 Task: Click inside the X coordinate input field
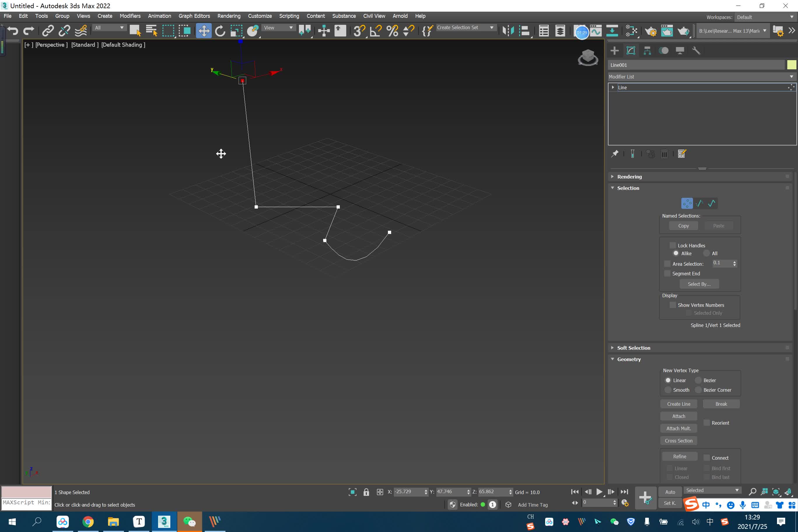(409, 492)
